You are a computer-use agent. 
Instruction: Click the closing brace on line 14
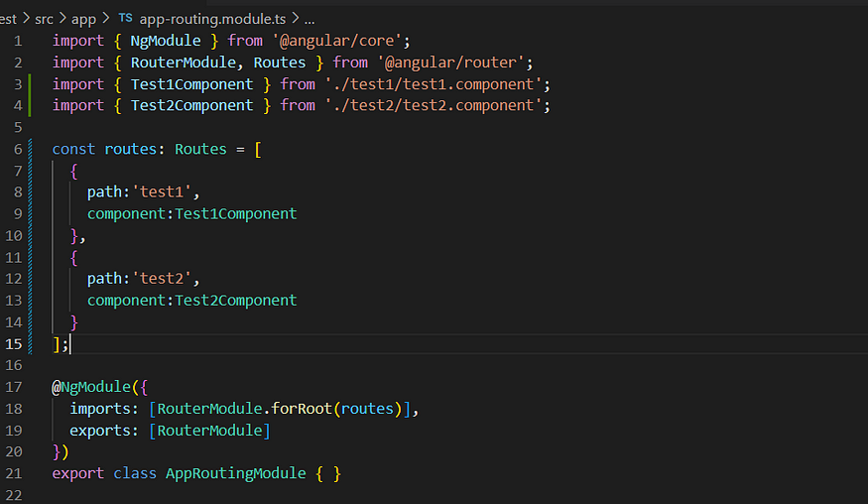point(74,322)
